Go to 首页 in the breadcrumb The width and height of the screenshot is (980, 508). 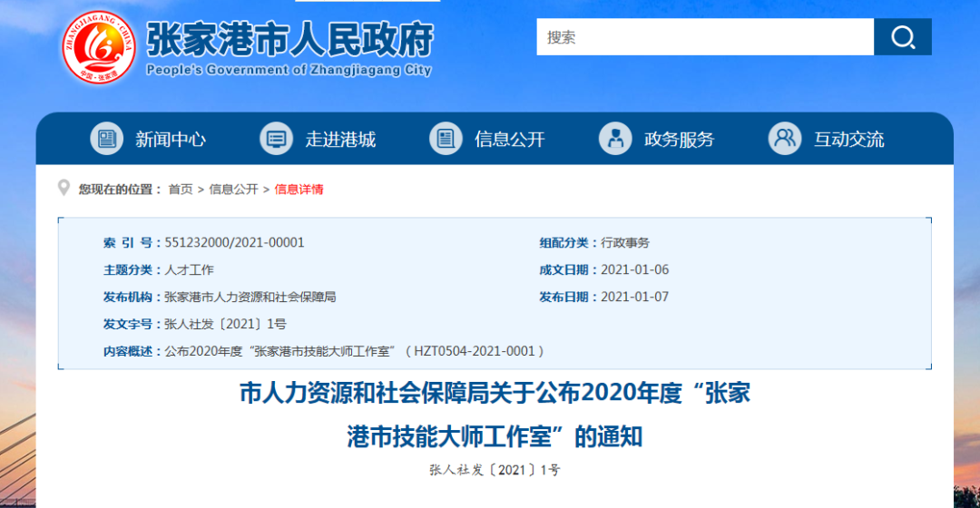click(181, 190)
